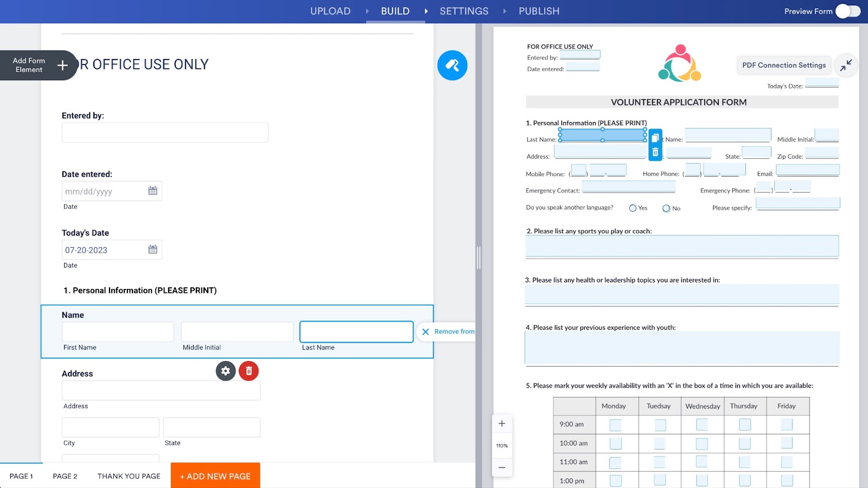Collapse the PDF preview with shrink arrows icon
This screenshot has height=488, width=868.
tap(846, 65)
